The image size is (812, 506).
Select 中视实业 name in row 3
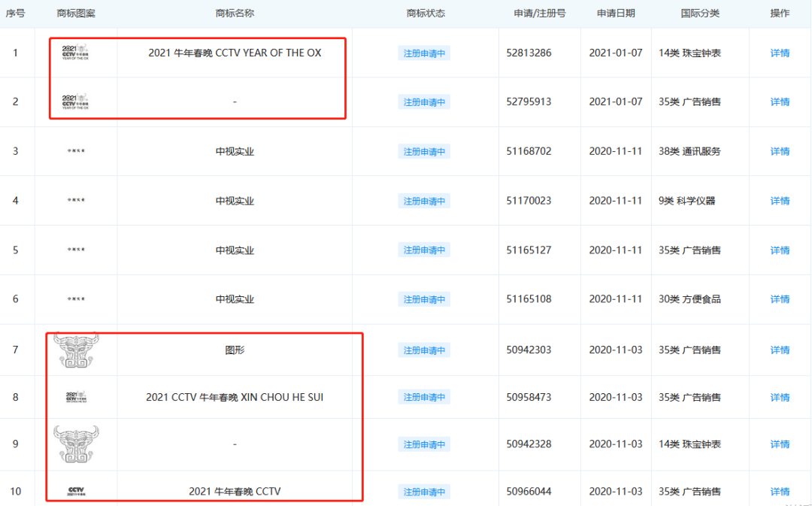tap(235, 152)
